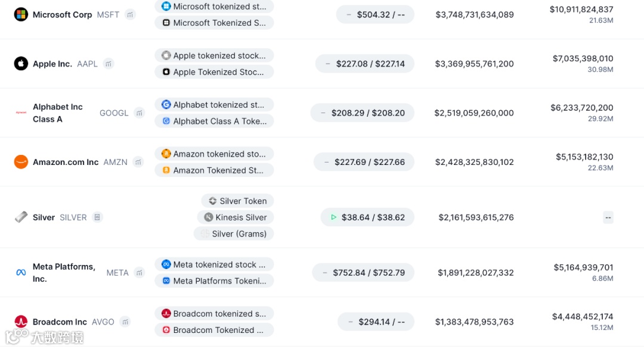Click the commodity badge next to SILVER
This screenshot has height=349, width=644.
[97, 217]
